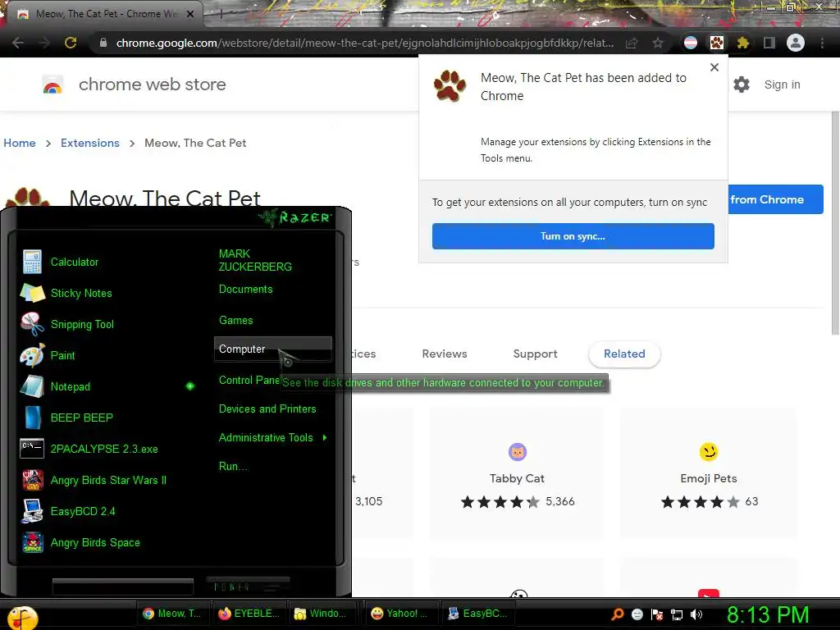Switch to Meow Chrome taskbar button
Image resolution: width=840 pixels, height=630 pixels.
[172, 614]
